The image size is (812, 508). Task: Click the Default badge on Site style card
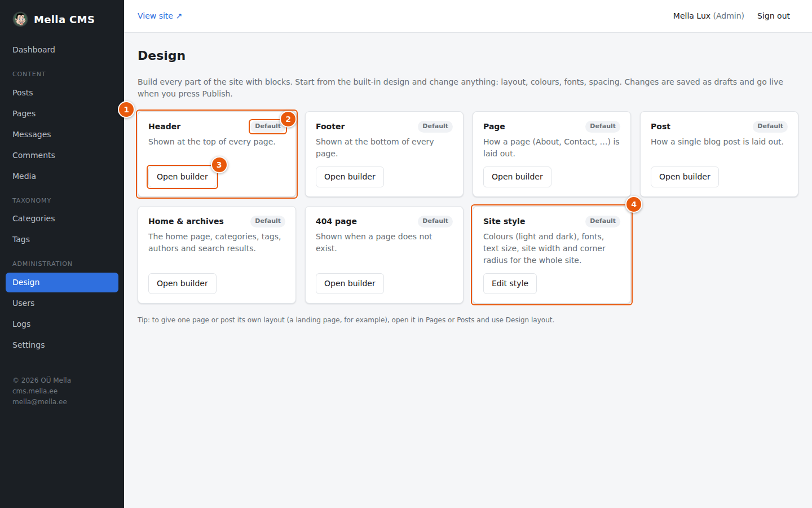pyautogui.click(x=603, y=221)
